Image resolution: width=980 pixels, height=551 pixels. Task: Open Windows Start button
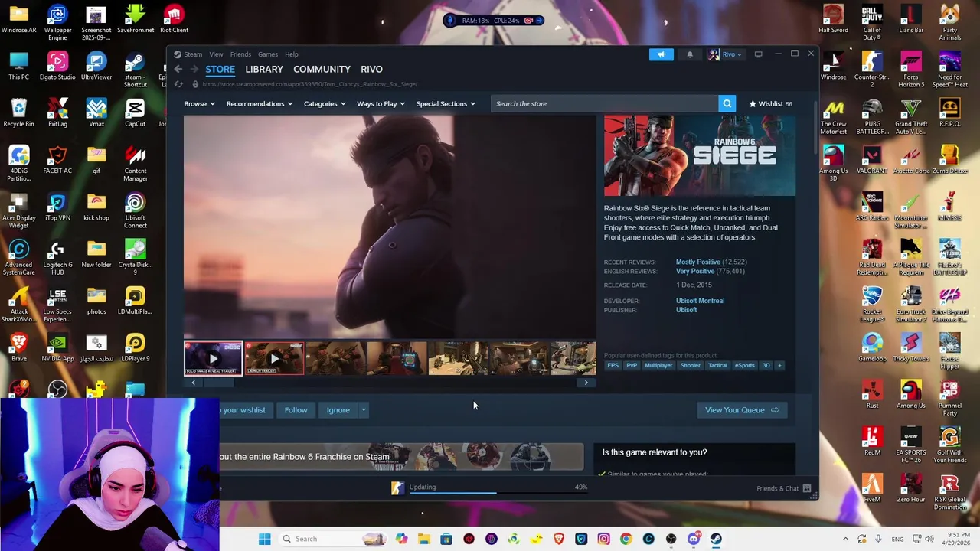click(x=264, y=539)
